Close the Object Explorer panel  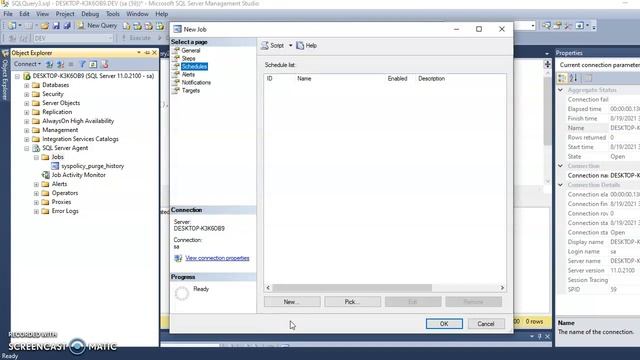(154, 53)
